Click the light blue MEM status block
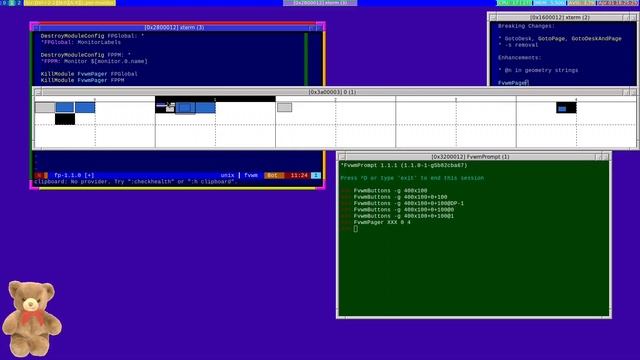The height and width of the screenshot is (360, 640). coord(550,3)
